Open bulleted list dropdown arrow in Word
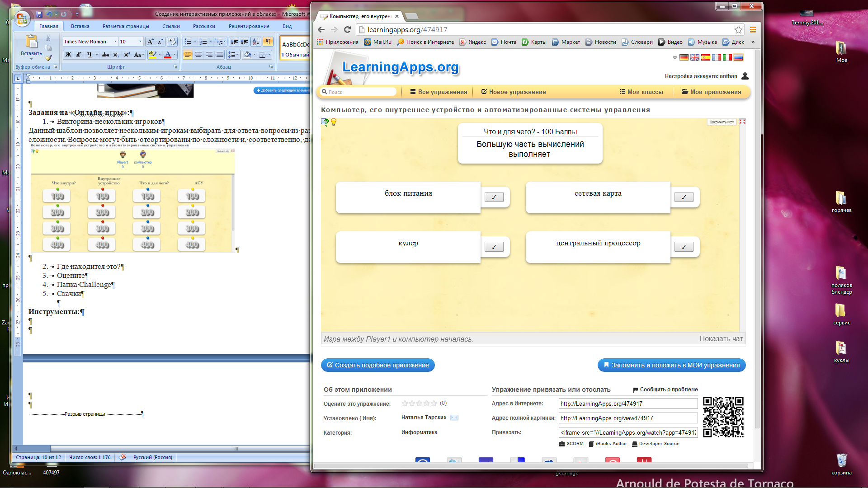The width and height of the screenshot is (868, 488). pos(195,42)
